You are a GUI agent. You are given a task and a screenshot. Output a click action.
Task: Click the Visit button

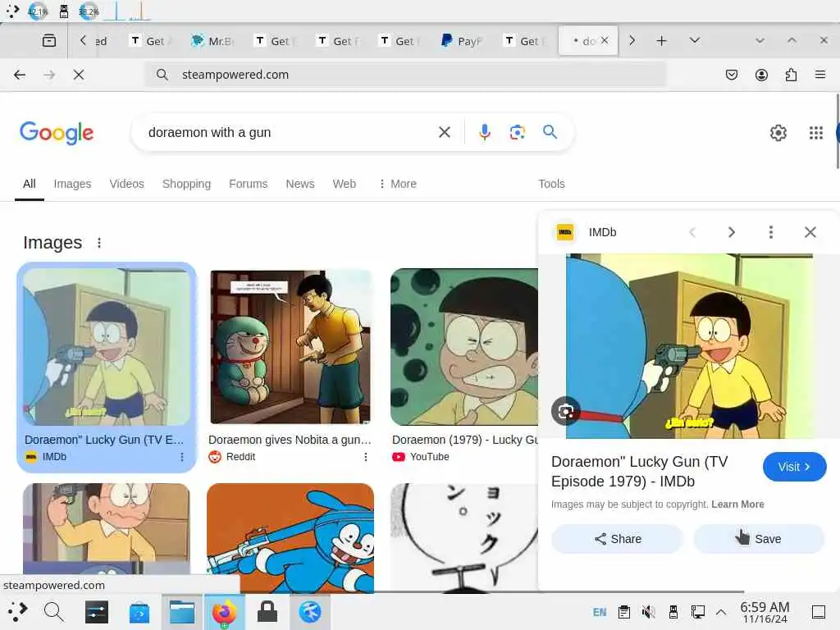click(x=794, y=467)
